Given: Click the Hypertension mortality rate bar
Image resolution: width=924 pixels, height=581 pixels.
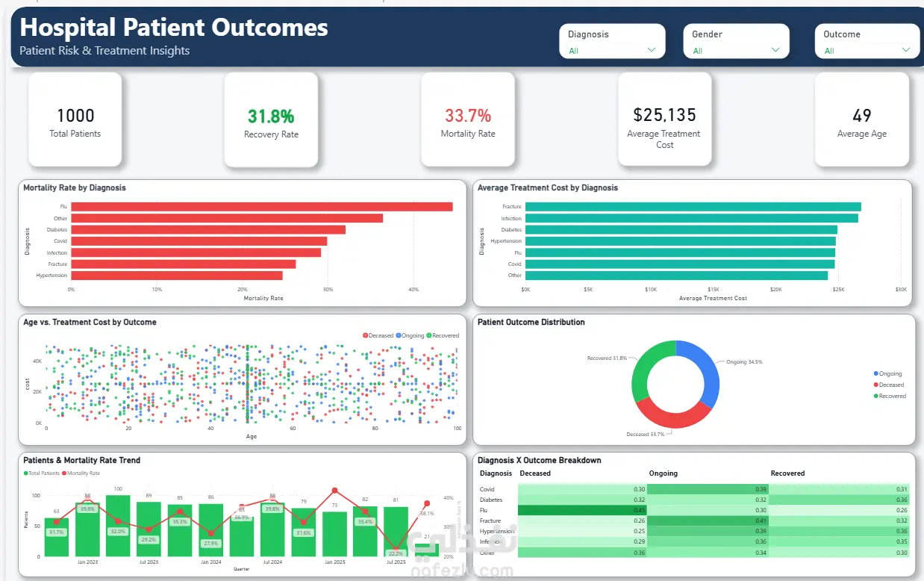Looking at the screenshot, I should tap(177, 276).
